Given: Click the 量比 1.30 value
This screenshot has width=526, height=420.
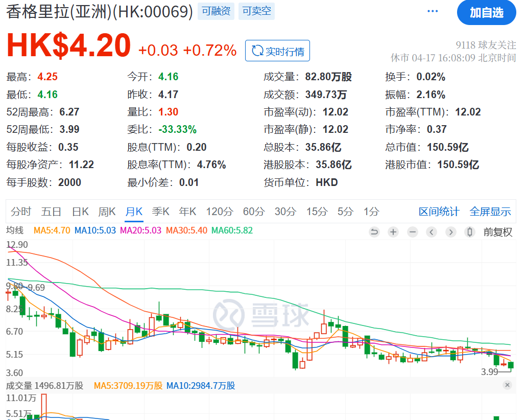Looking at the screenshot, I should (168, 112).
